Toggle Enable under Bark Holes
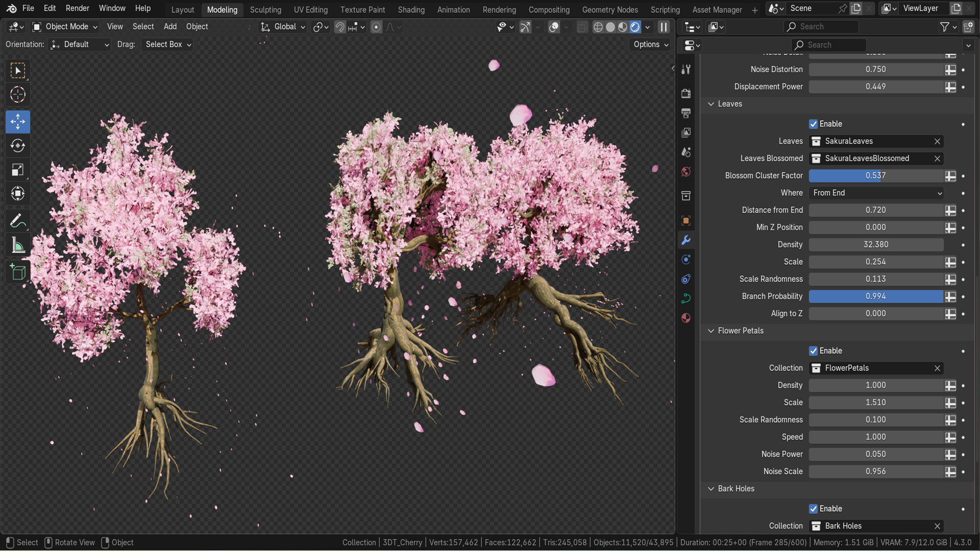Image resolution: width=980 pixels, height=551 pixels. (814, 509)
